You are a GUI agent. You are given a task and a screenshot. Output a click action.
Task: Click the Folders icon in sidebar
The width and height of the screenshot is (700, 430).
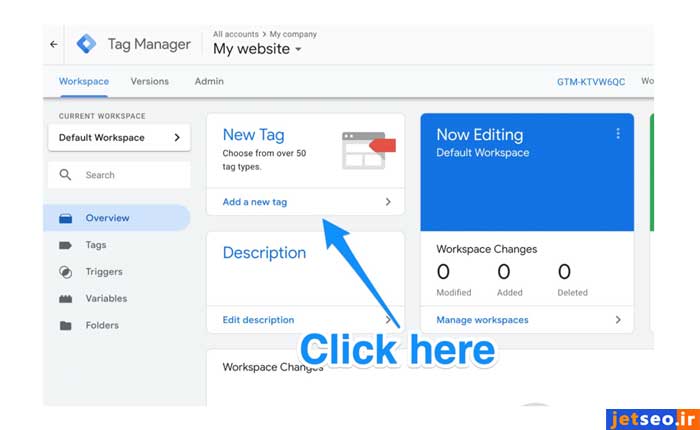(66, 326)
